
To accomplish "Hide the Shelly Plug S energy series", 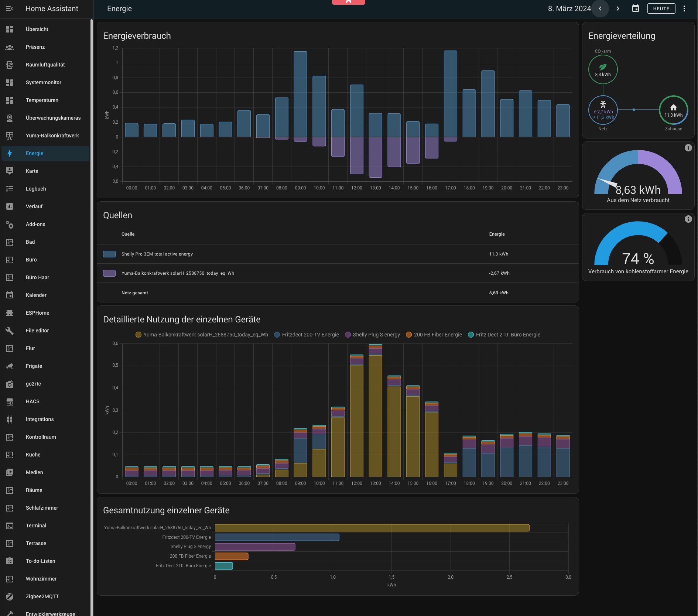I will [372, 335].
